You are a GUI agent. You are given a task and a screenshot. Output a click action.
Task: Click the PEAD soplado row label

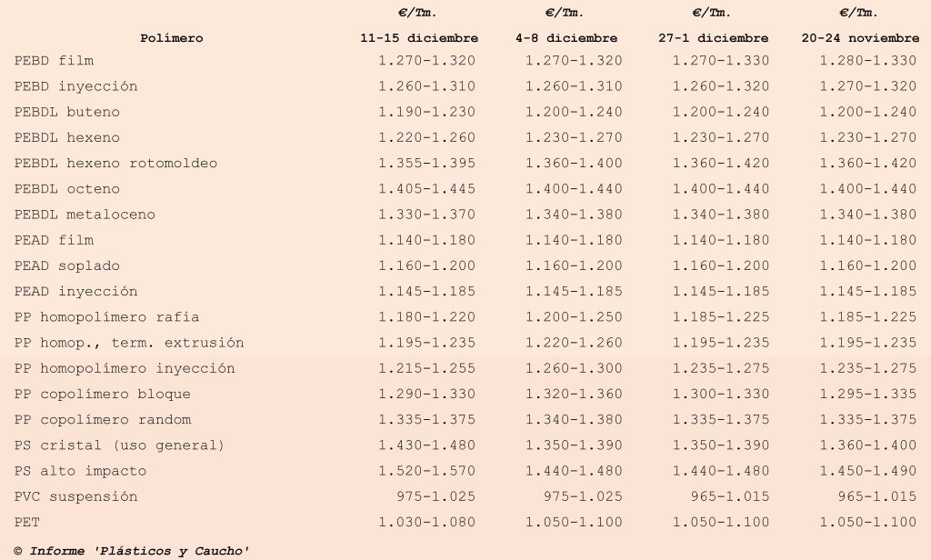(67, 265)
